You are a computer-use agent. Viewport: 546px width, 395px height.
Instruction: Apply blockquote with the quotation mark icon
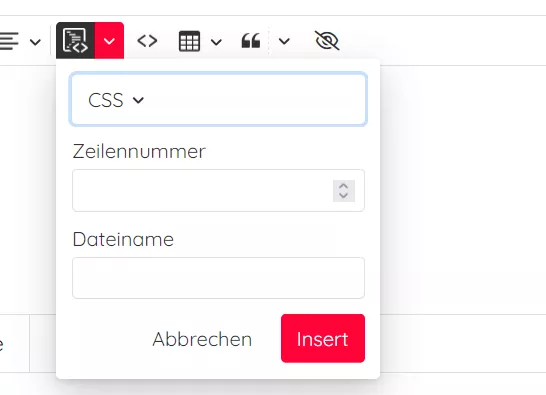tap(251, 41)
